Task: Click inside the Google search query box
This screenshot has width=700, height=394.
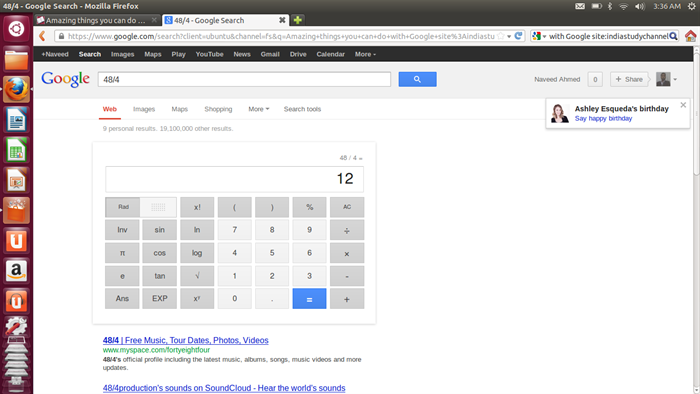Action: [x=244, y=79]
